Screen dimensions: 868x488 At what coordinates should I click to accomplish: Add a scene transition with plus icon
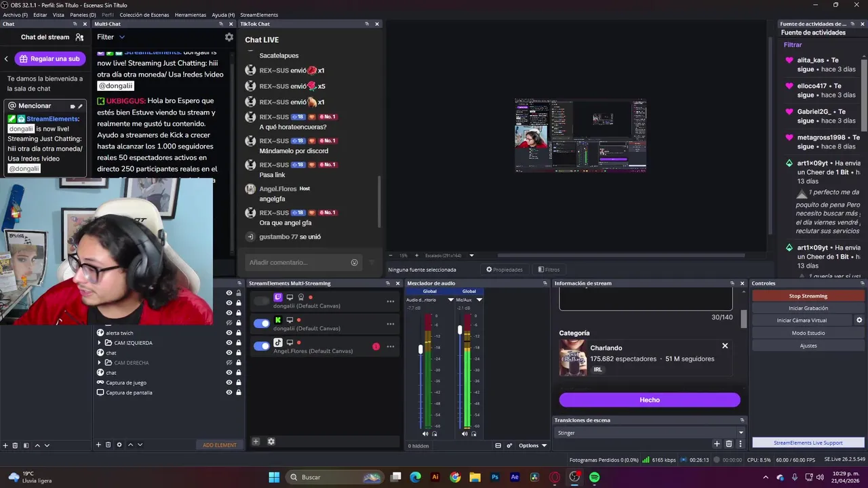tap(717, 444)
